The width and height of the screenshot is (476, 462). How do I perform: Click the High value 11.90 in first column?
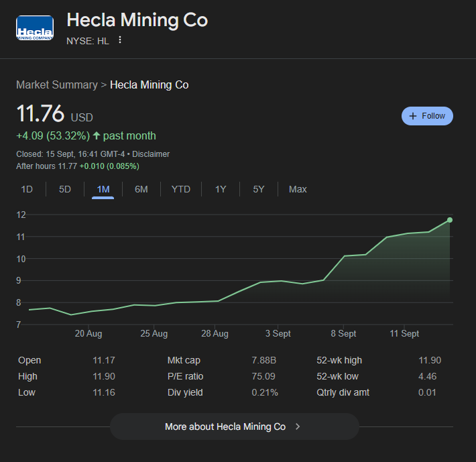coord(104,376)
